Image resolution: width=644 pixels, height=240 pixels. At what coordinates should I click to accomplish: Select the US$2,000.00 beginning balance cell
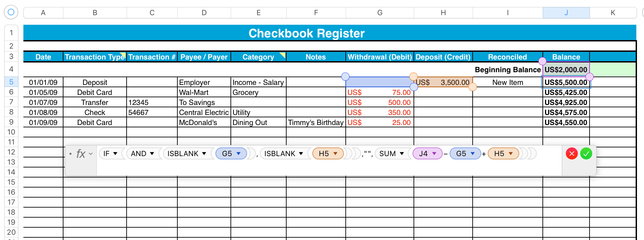pyautogui.click(x=566, y=70)
